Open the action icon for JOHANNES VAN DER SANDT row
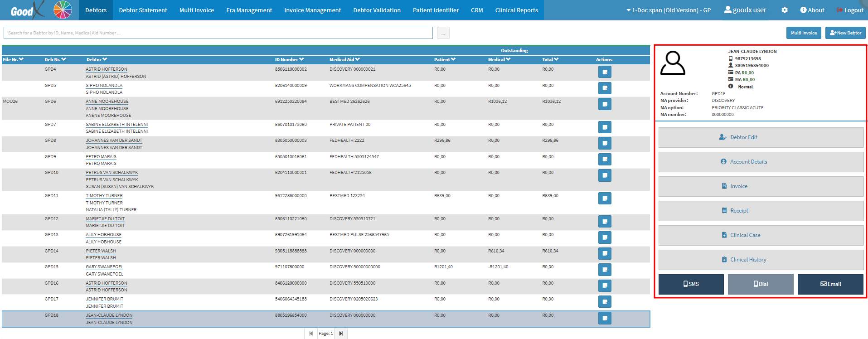This screenshot has width=868, height=339. click(x=605, y=143)
